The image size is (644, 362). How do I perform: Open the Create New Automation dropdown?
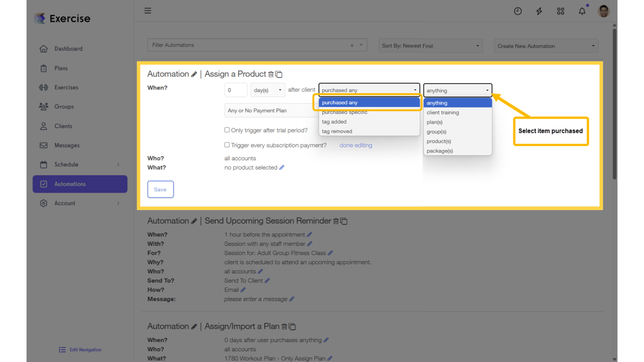tap(545, 46)
